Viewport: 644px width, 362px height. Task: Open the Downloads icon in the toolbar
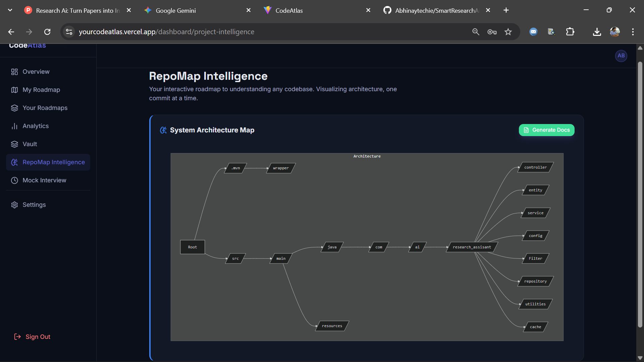(597, 32)
